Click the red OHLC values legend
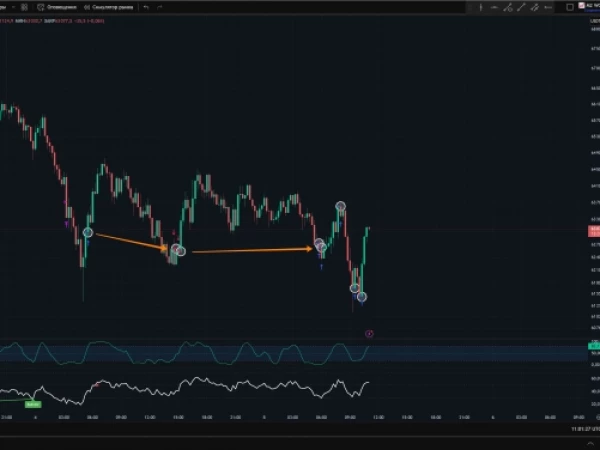Viewport: 600px width, 450px height. (x=52, y=21)
